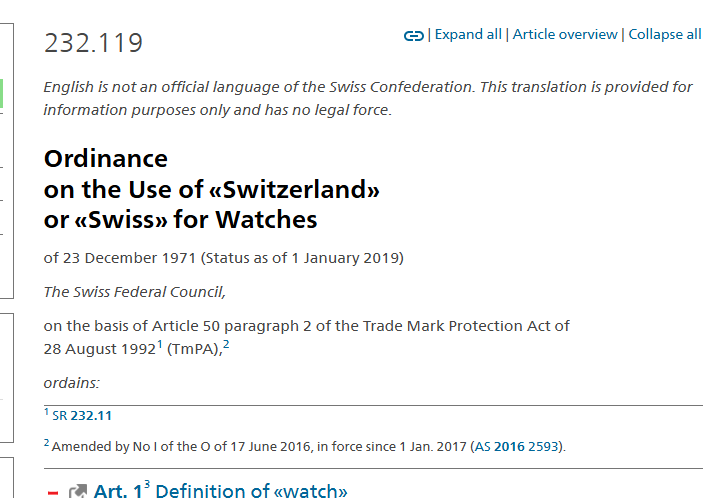
Task: Click the italic word ordains:
Action: pos(71,383)
